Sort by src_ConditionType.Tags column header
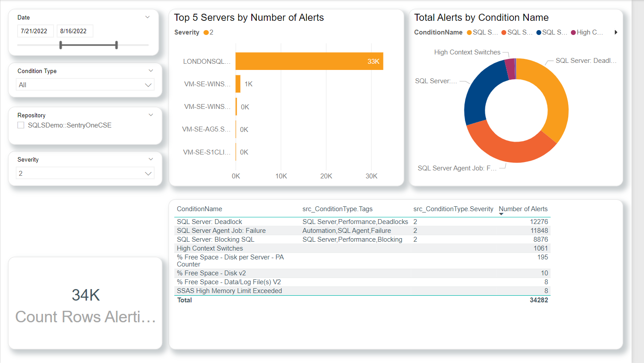The height and width of the screenshot is (363, 644). [x=338, y=209]
